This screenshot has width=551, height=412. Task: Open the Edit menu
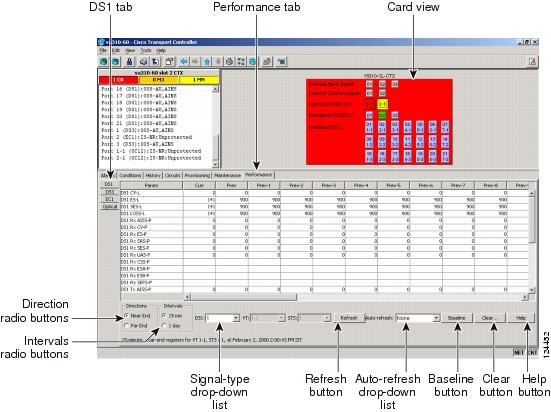[x=116, y=51]
